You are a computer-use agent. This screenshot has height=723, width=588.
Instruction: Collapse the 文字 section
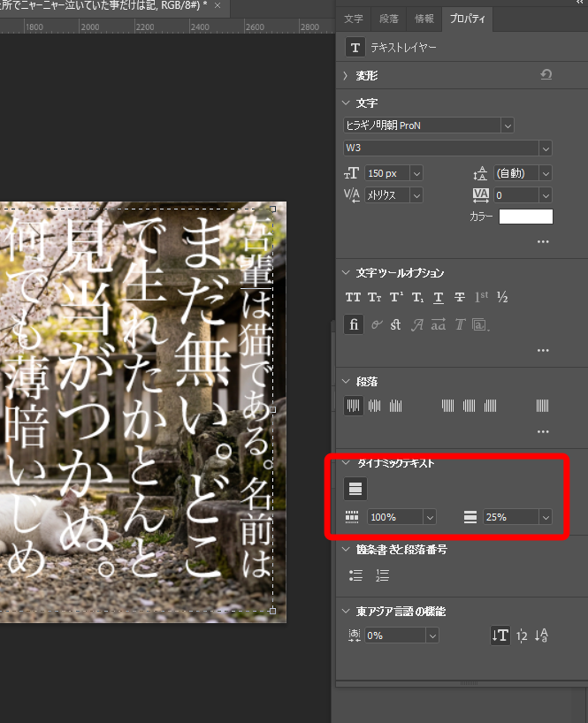(346, 103)
